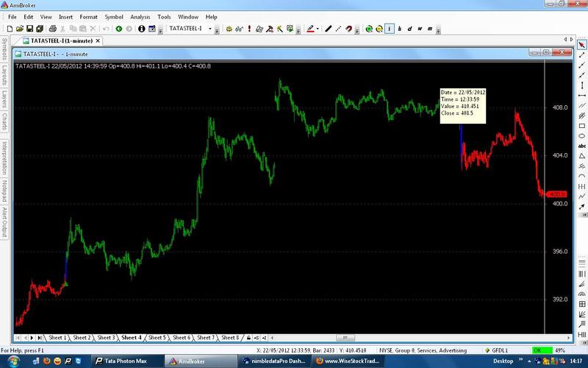The height and width of the screenshot is (368, 588).
Task: Open the Notepad side panel tab
Action: 4,191
